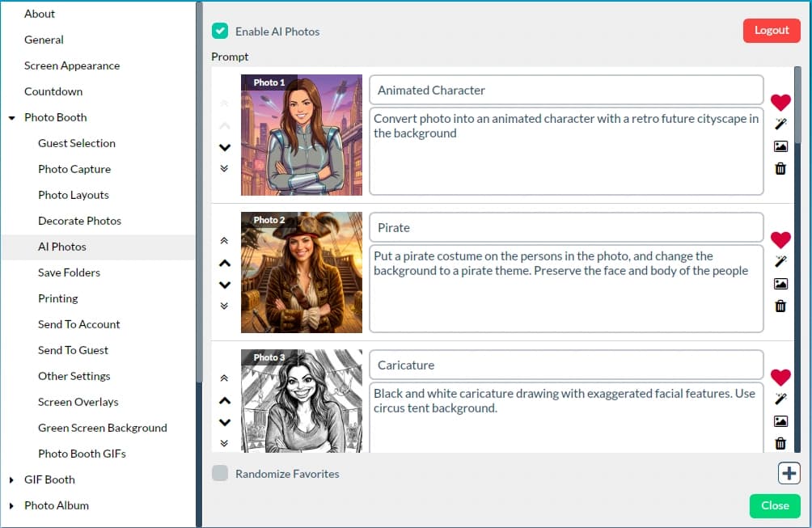
Task: Open Photo Layouts settings
Action: [74, 195]
